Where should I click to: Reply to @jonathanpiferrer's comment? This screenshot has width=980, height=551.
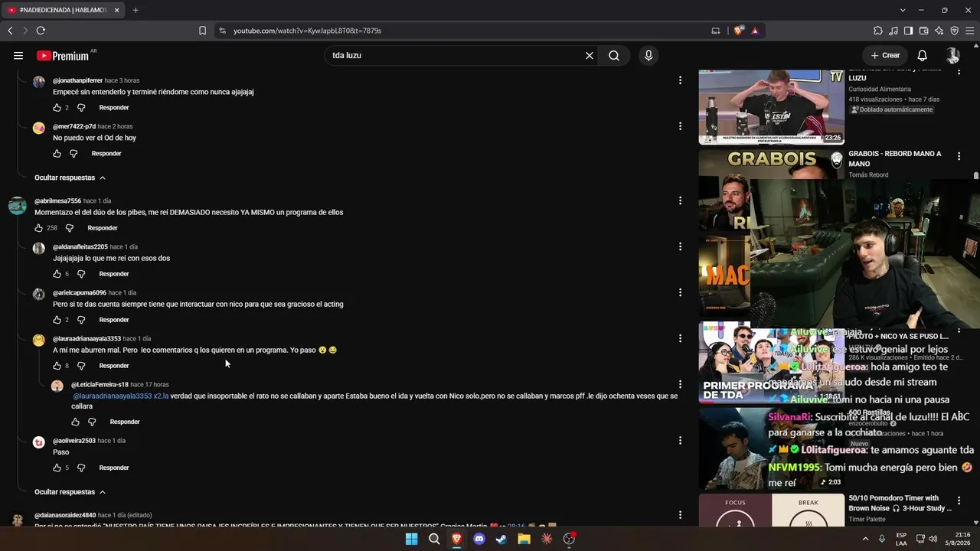(114, 108)
